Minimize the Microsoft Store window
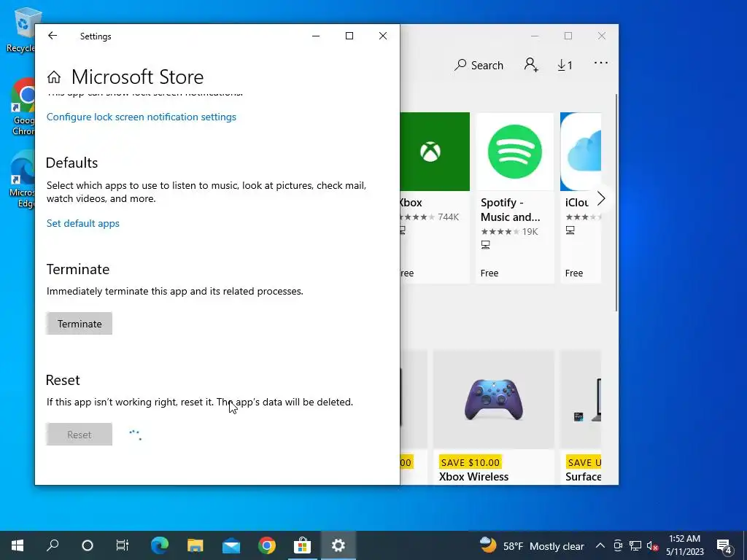 535,36
